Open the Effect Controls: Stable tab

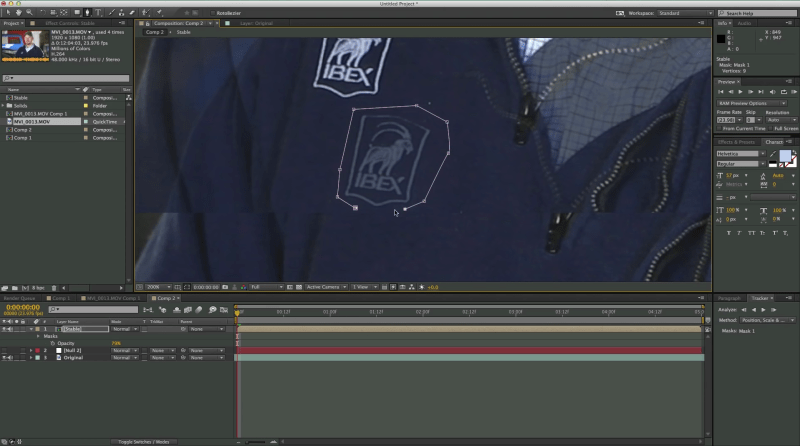(x=69, y=23)
